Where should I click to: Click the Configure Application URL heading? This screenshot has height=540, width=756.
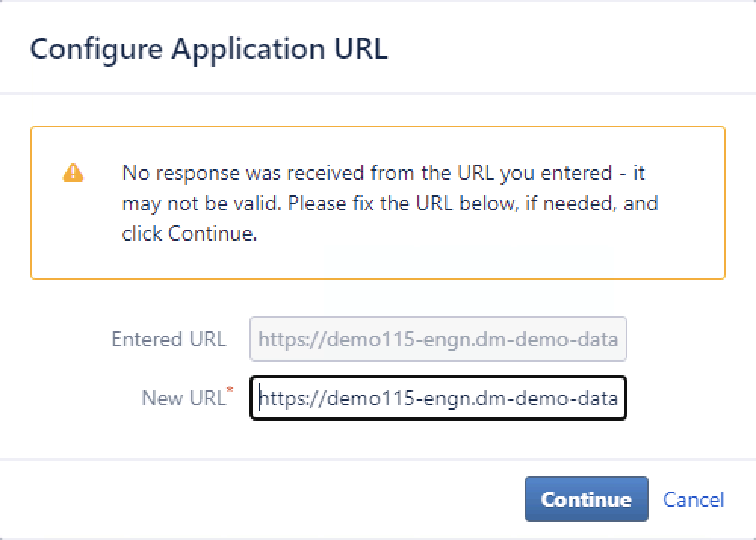[x=208, y=48]
